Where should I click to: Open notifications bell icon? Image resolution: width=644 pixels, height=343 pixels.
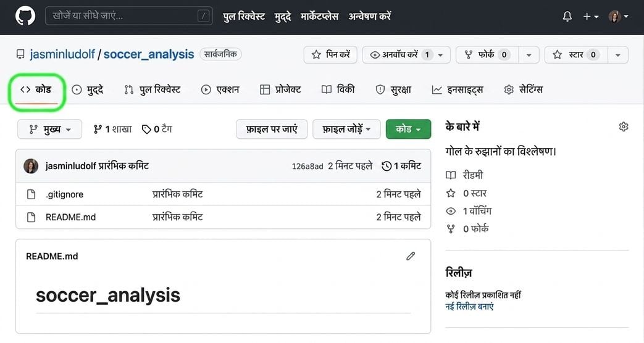[567, 17]
